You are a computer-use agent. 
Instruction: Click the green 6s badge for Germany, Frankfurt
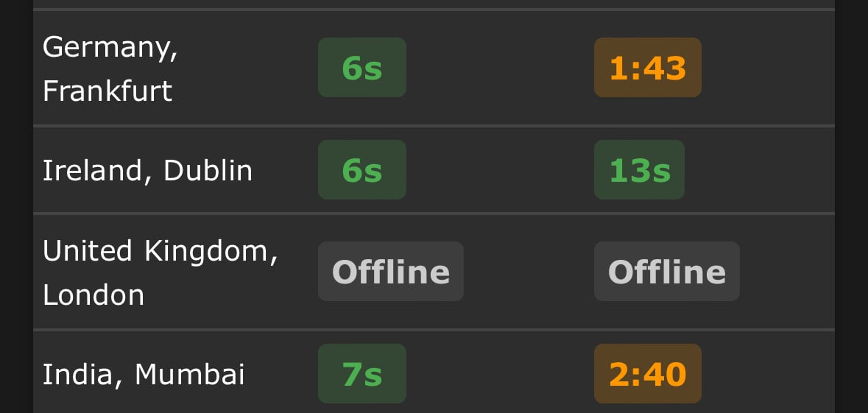click(362, 68)
